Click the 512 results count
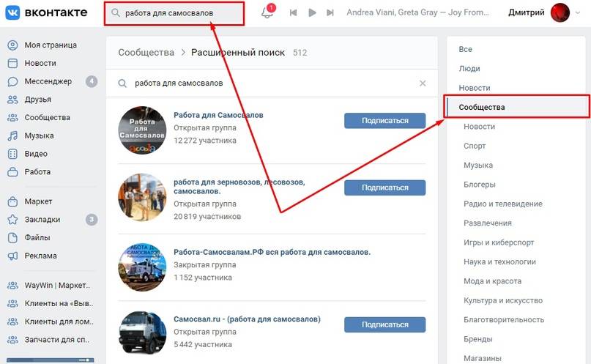The width and height of the screenshot is (591, 364). (300, 53)
